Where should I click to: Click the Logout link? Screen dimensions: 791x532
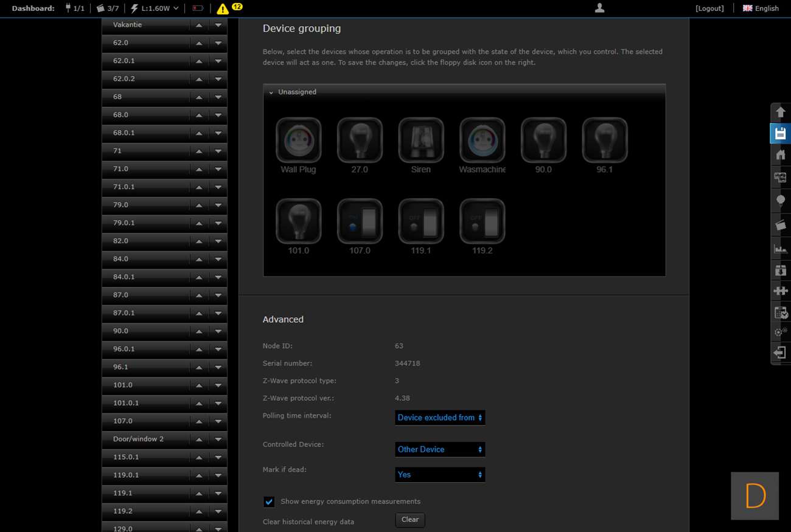(709, 9)
